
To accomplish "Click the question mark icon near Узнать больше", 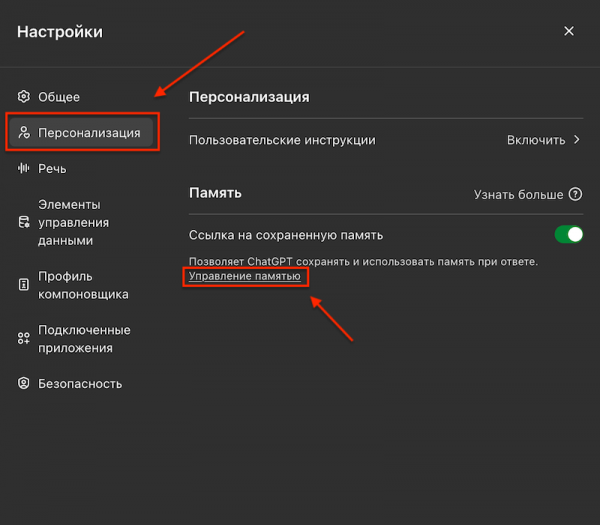I will [575, 194].
